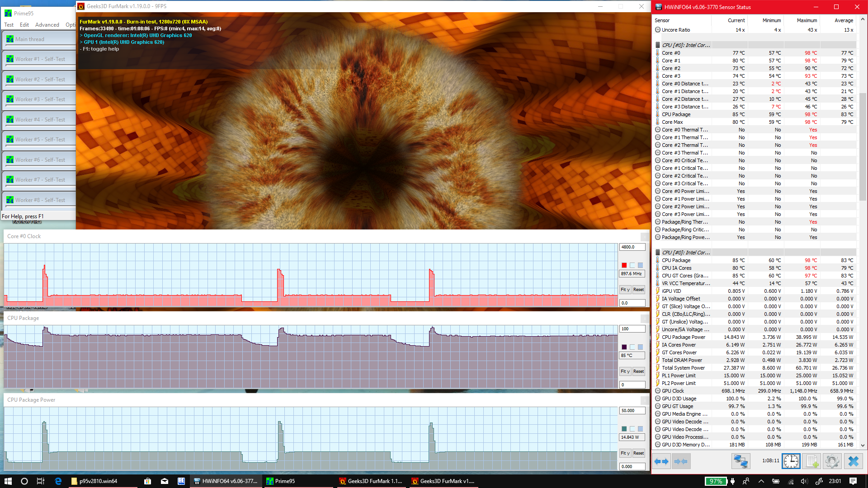Image resolution: width=868 pixels, height=488 pixels.
Task: Switch to first Geeks3D FurMark taskbar button
Action: pos(371,481)
